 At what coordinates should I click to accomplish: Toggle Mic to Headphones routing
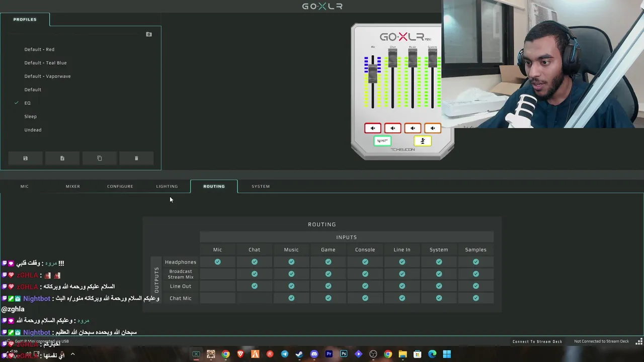point(217,262)
